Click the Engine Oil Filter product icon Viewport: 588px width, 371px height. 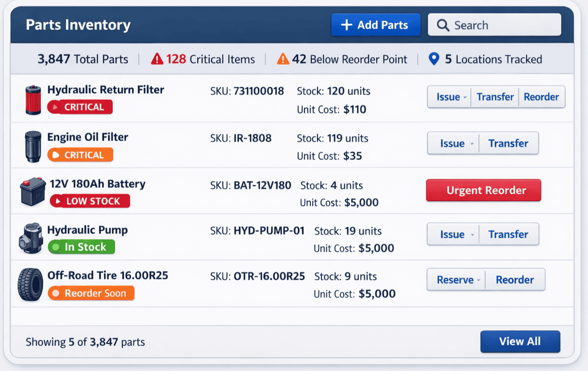click(32, 145)
